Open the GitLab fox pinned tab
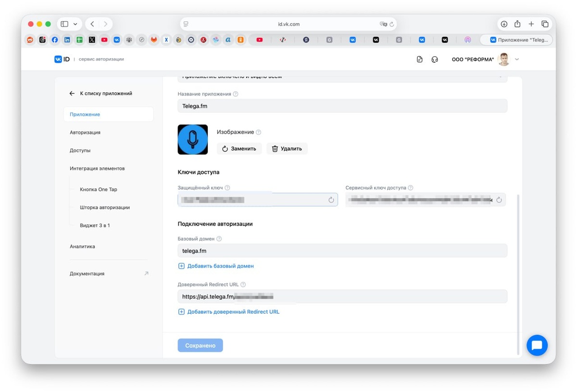The width and height of the screenshot is (577, 392). [154, 40]
